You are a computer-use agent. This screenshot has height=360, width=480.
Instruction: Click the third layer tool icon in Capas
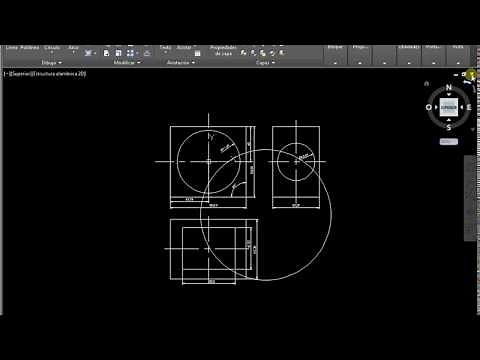tap(263, 53)
